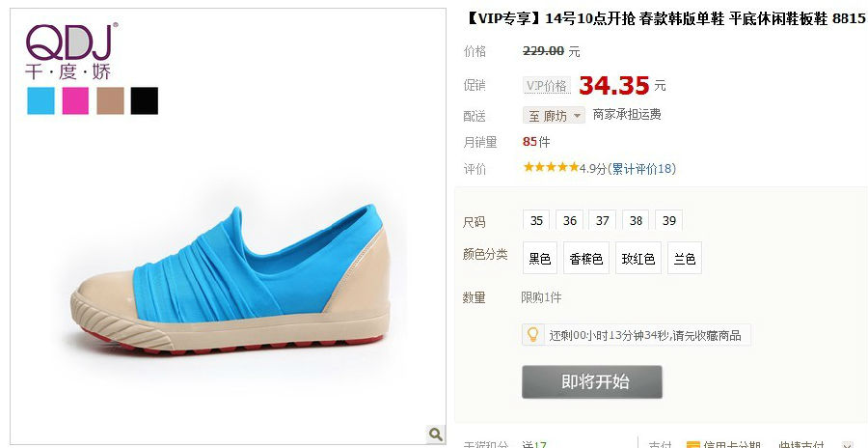Choose the 玫红色 color option
The width and height of the screenshot is (868, 448).
click(638, 259)
